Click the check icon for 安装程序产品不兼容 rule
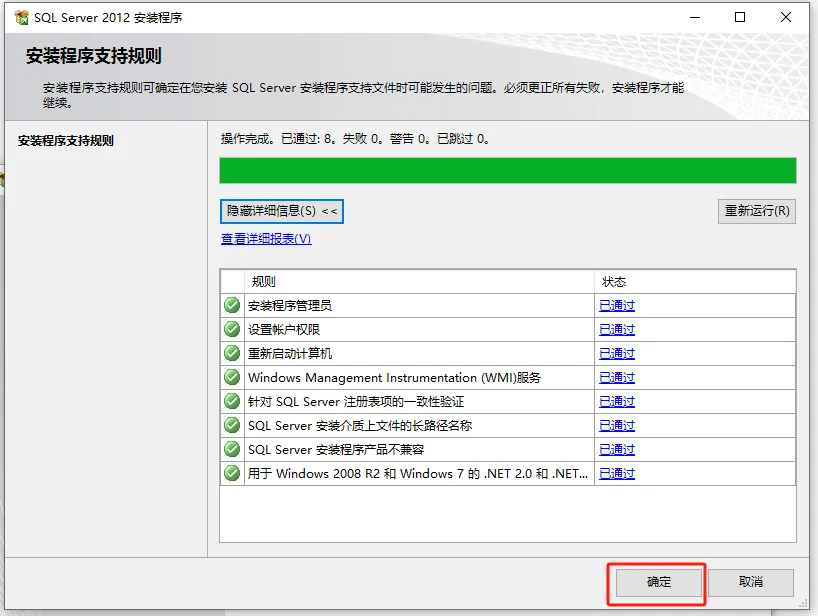 coord(232,449)
